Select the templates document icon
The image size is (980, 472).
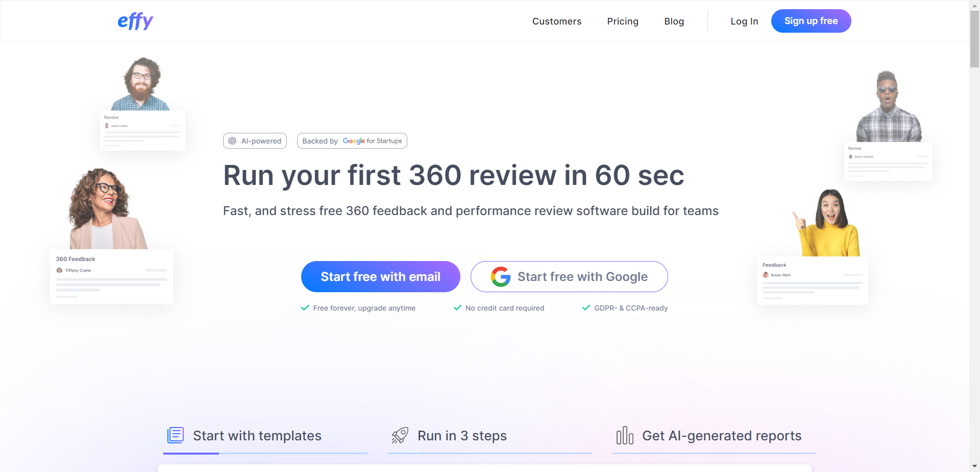pyautogui.click(x=176, y=435)
